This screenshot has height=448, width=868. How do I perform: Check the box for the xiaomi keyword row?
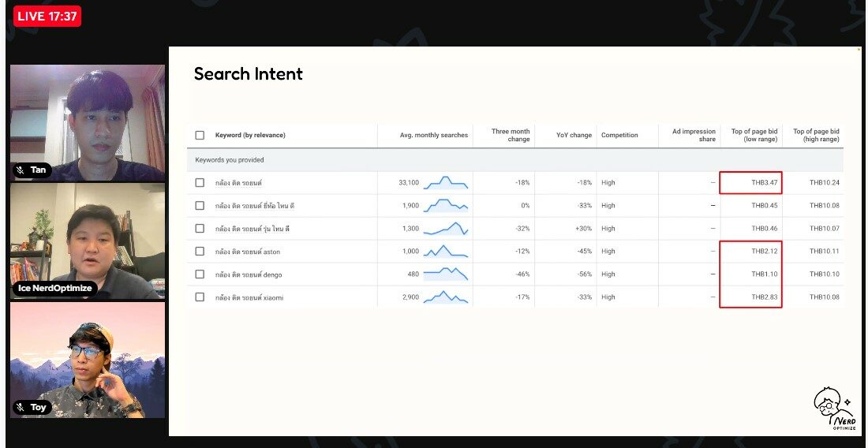pyautogui.click(x=200, y=297)
